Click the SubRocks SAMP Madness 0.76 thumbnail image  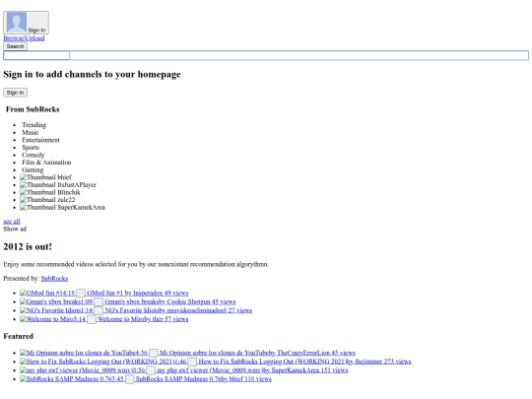65,379
